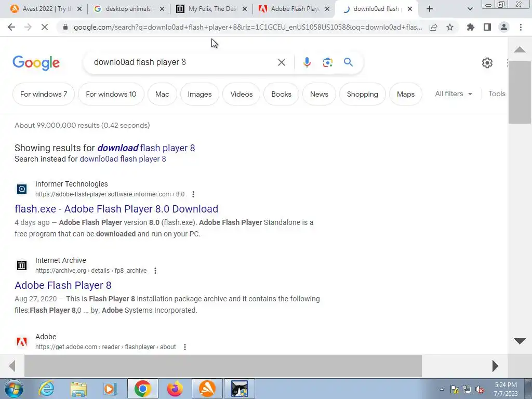Open the Felix cat app on taskbar

(240, 389)
